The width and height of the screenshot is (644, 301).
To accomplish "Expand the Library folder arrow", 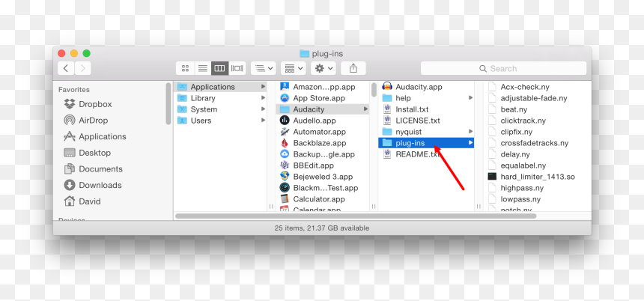I will pyautogui.click(x=263, y=98).
